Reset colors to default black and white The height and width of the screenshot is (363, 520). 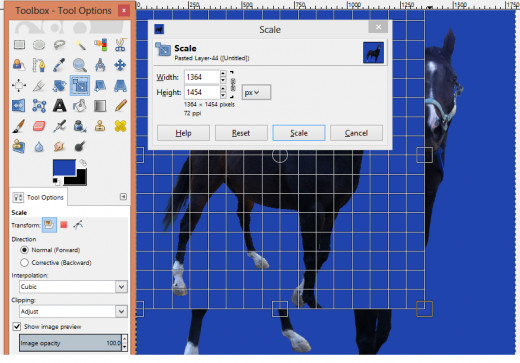pos(56,181)
